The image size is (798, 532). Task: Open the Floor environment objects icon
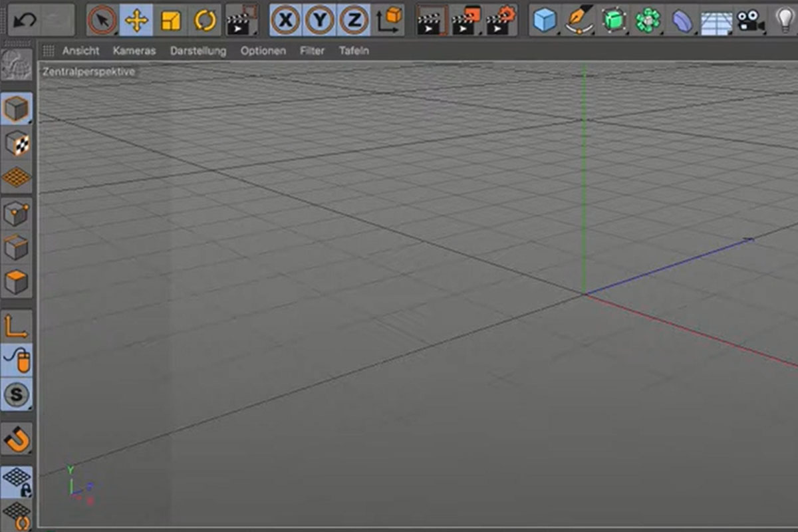pyautogui.click(x=717, y=21)
